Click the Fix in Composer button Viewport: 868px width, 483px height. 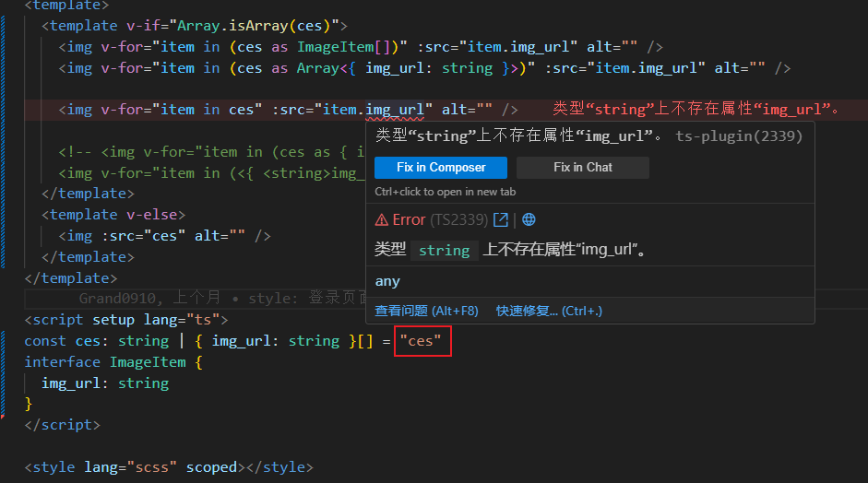tap(441, 168)
